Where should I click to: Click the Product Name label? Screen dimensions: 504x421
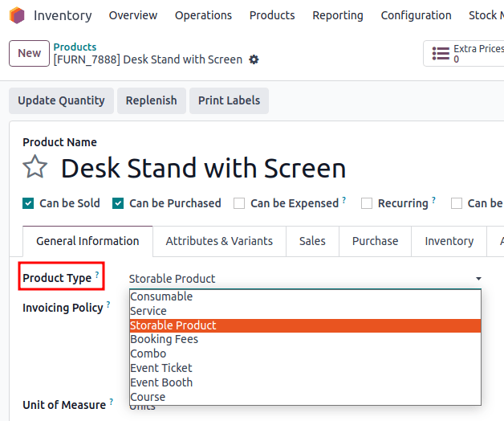(59, 142)
